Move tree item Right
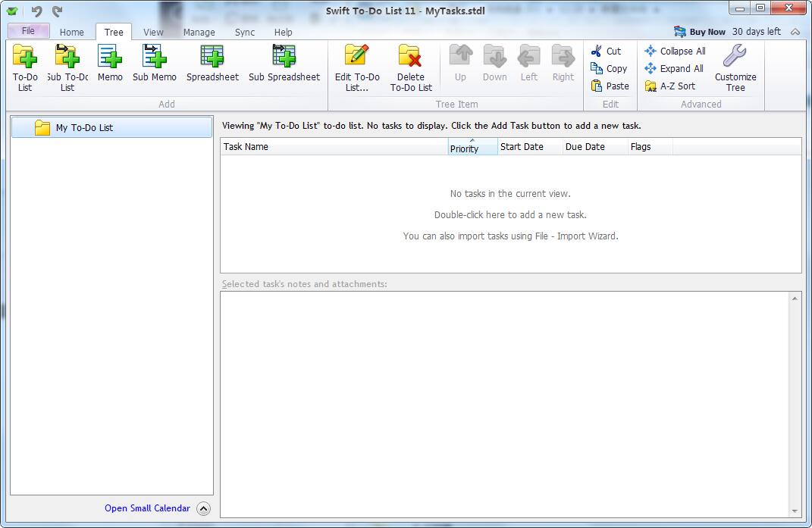Viewport: 812px width, 528px height. click(563, 63)
